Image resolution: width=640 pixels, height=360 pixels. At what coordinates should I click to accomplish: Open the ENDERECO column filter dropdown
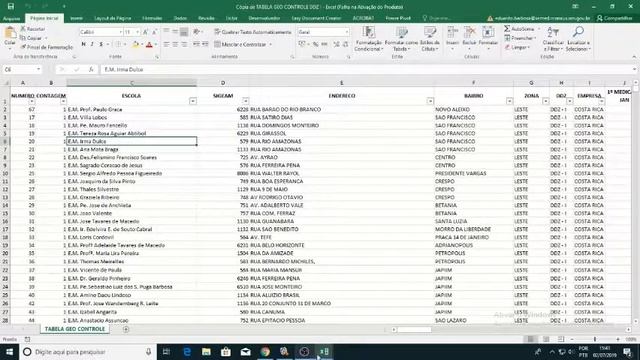pyautogui.click(x=430, y=101)
